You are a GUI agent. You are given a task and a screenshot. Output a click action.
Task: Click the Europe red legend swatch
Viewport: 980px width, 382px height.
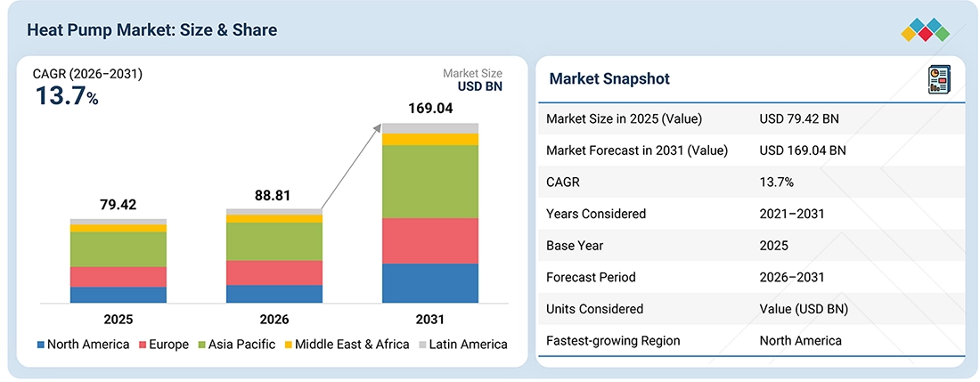(142, 345)
